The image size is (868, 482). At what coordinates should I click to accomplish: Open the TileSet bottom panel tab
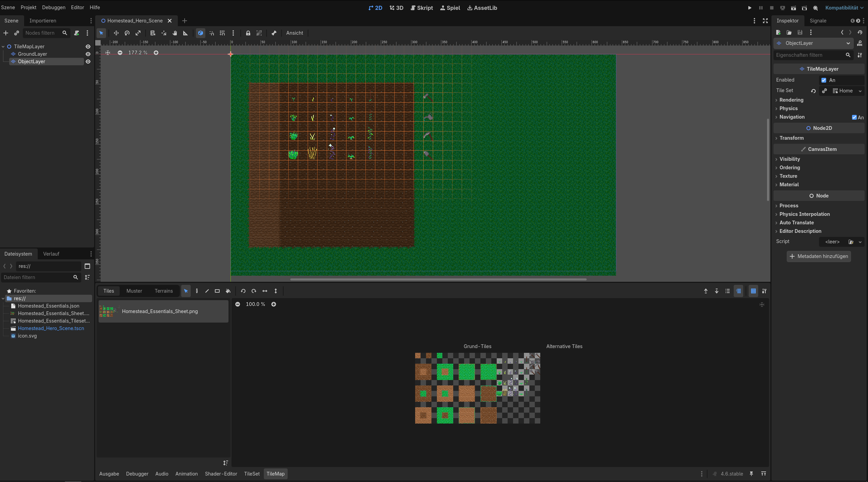click(252, 474)
